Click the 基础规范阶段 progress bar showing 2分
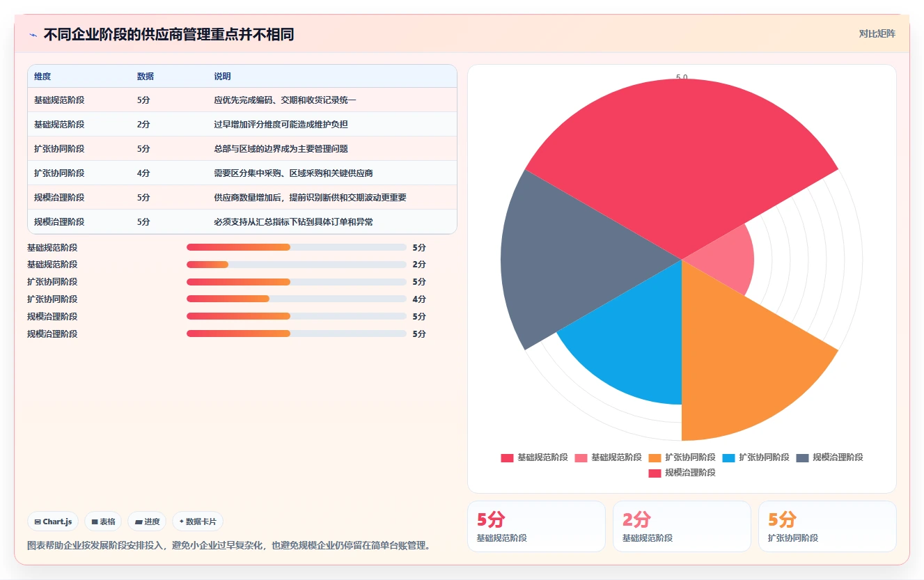The image size is (924, 580). point(297,265)
